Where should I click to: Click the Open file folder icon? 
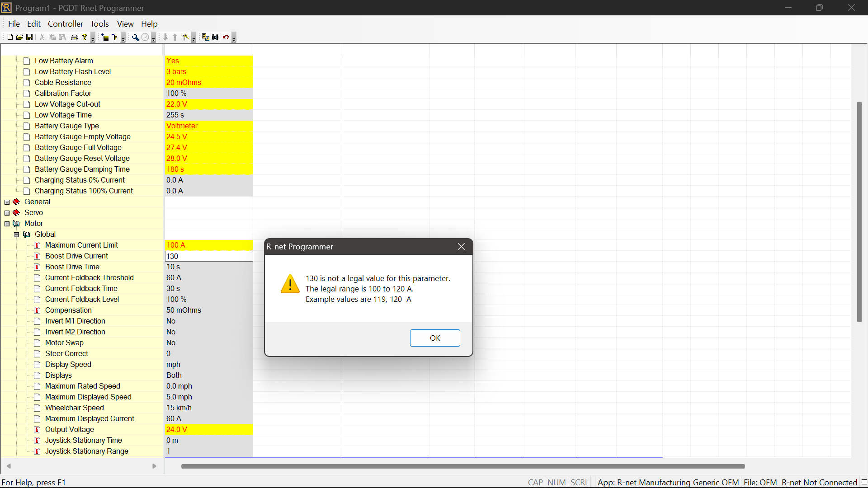19,37
